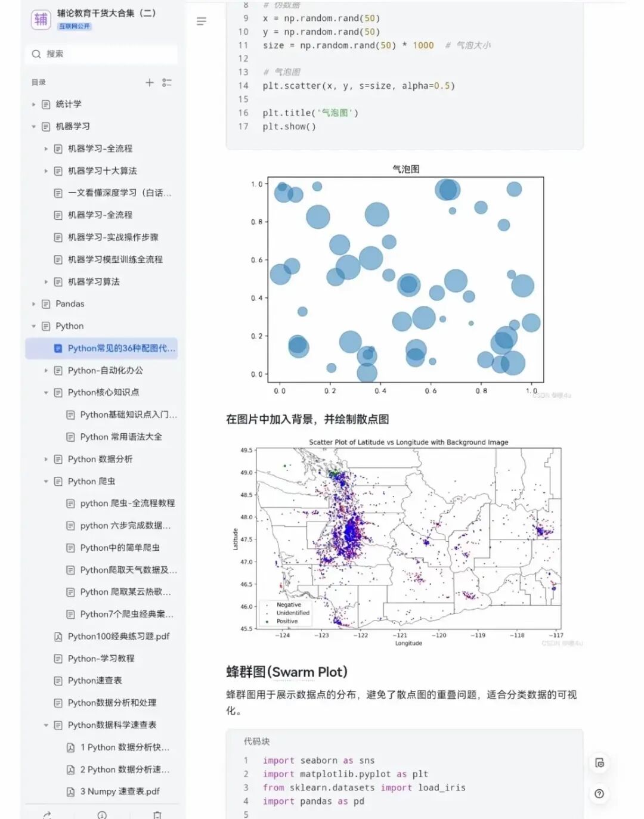This screenshot has width=644, height=819.
Task: Expand the Python-自动化办公 node
Action: pos(46,371)
